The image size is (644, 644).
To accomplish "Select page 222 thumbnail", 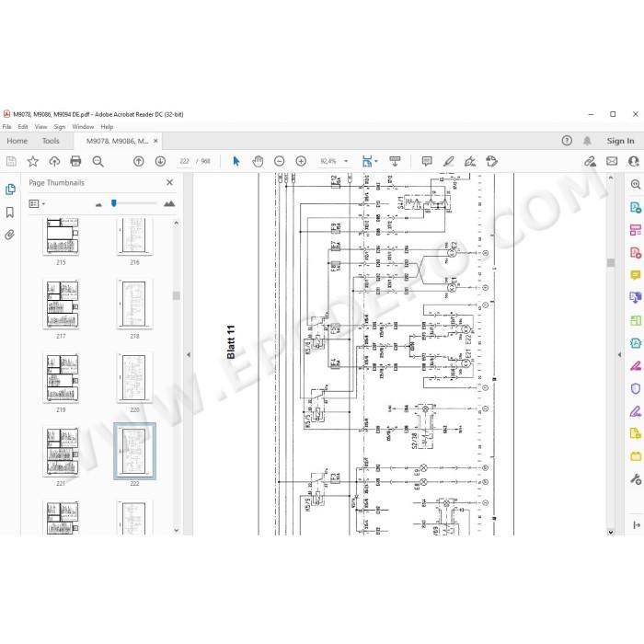I will point(134,452).
